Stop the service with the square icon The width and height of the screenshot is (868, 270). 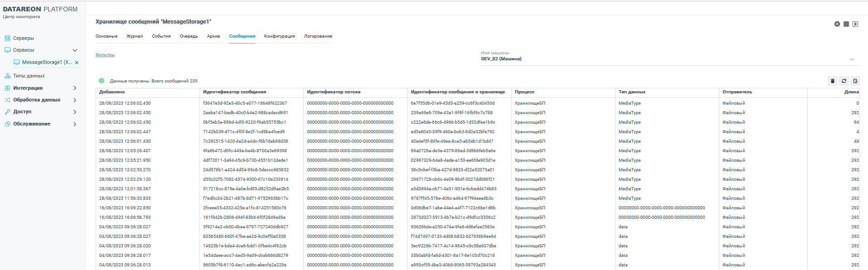(x=846, y=24)
